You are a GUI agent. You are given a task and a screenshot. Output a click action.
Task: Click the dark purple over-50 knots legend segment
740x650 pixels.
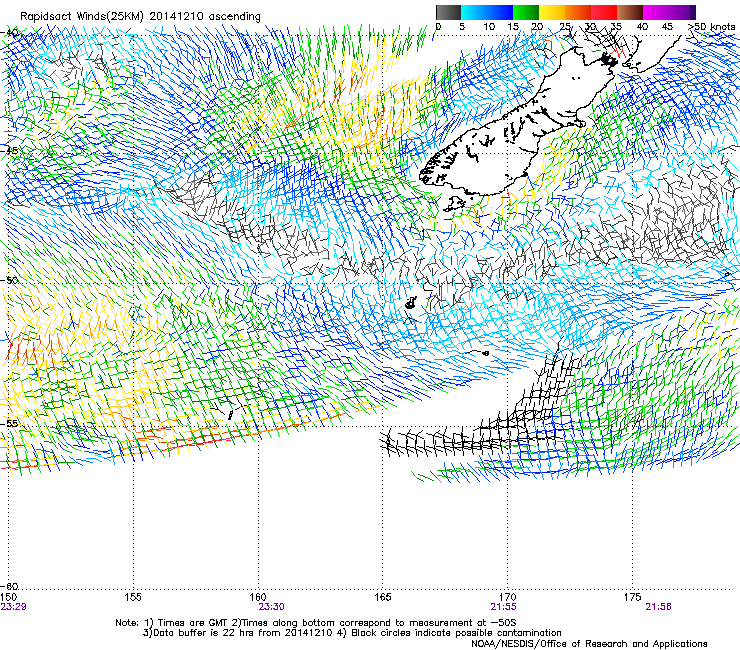(693, 12)
